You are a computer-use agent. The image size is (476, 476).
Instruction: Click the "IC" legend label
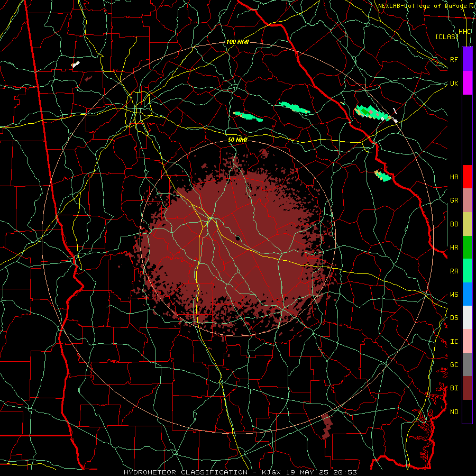click(454, 342)
